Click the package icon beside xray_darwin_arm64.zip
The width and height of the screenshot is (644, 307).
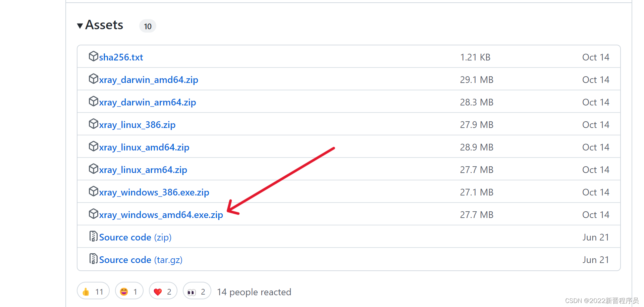pos(94,101)
